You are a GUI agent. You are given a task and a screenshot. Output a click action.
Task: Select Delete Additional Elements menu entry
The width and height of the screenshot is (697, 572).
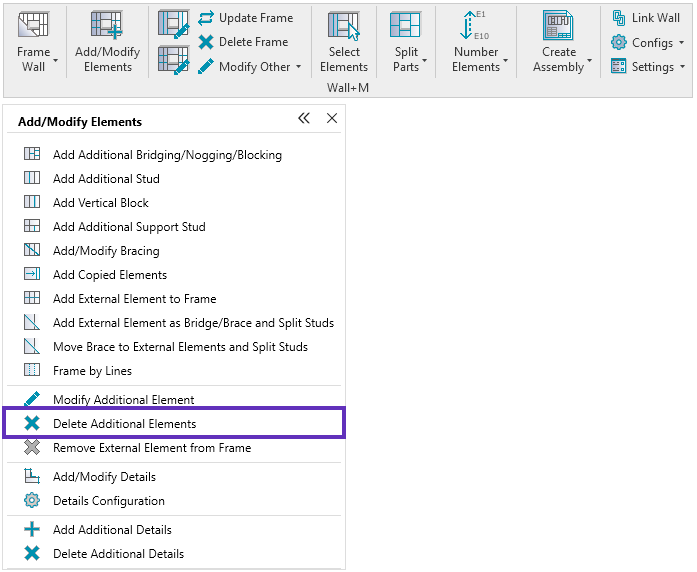pos(124,424)
